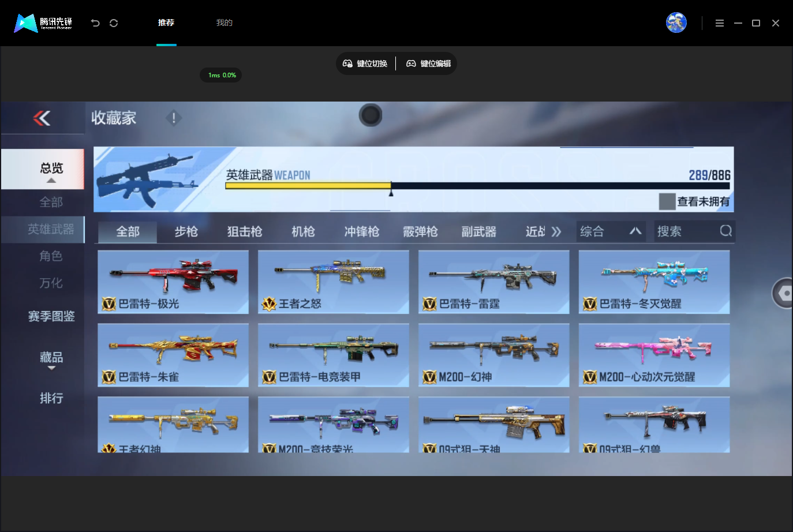Switch to the 推荐 tab
This screenshot has height=532, width=793.
click(x=166, y=23)
